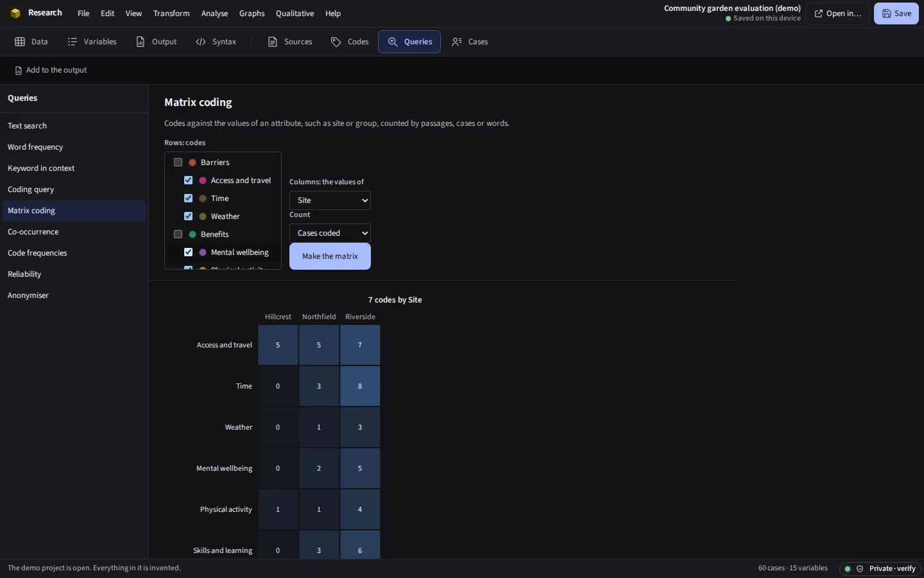
Task: Click the pink Access and travel swatch
Action: tap(203, 180)
